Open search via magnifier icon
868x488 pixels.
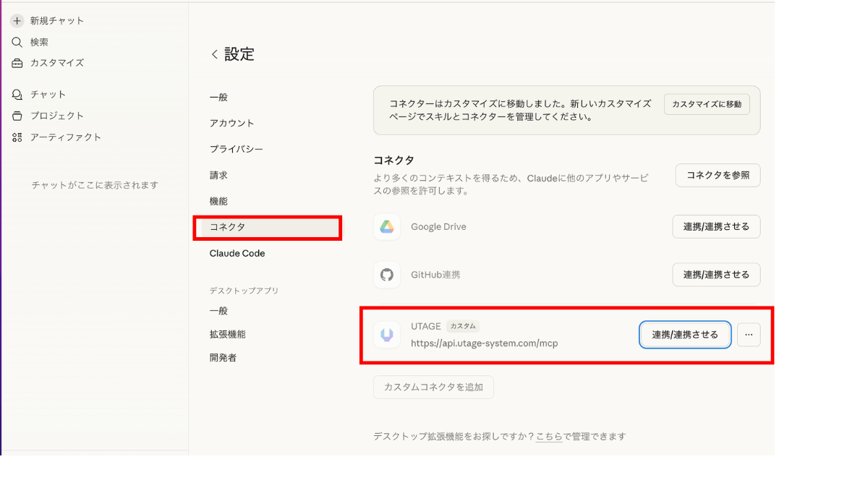tap(17, 43)
